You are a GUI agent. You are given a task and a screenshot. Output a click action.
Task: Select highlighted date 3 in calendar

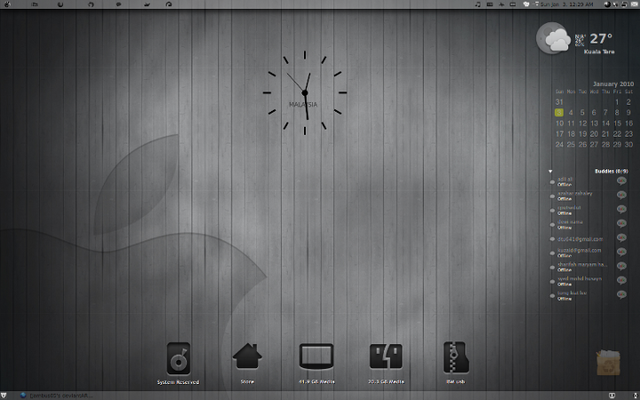[x=559, y=112]
